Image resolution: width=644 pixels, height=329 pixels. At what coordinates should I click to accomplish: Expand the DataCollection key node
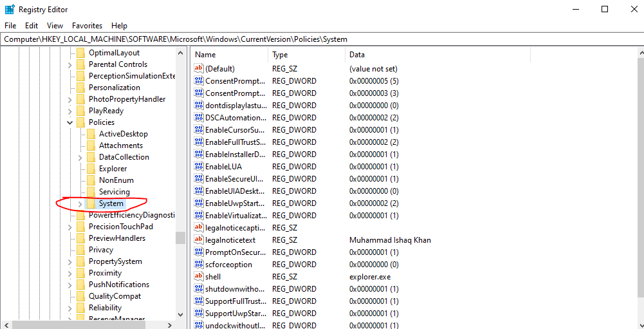click(80, 157)
